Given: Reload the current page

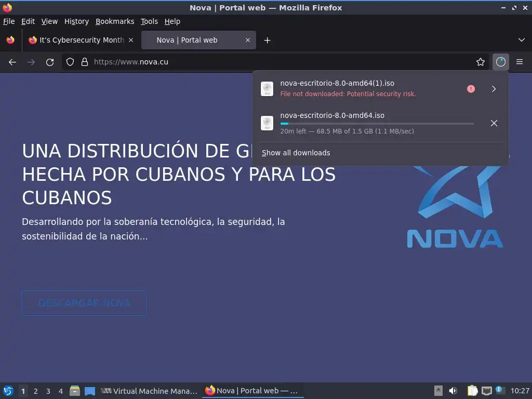Looking at the screenshot, I should coord(50,62).
